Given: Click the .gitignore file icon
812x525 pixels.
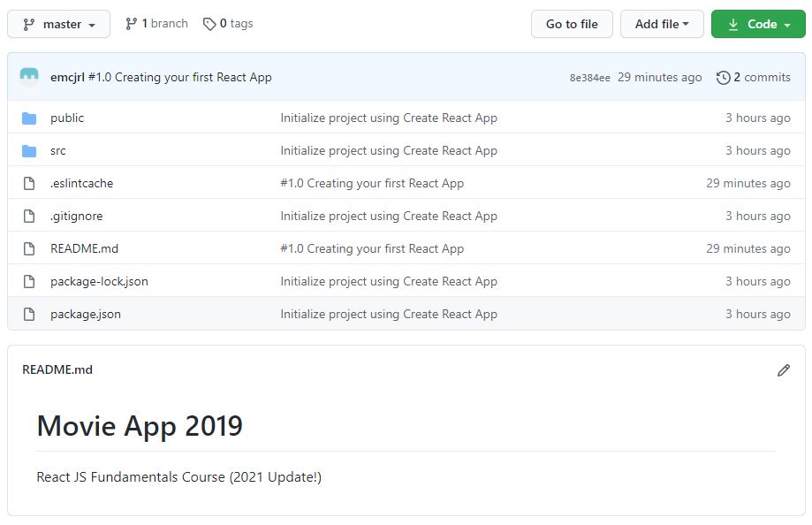Looking at the screenshot, I should [29, 217].
